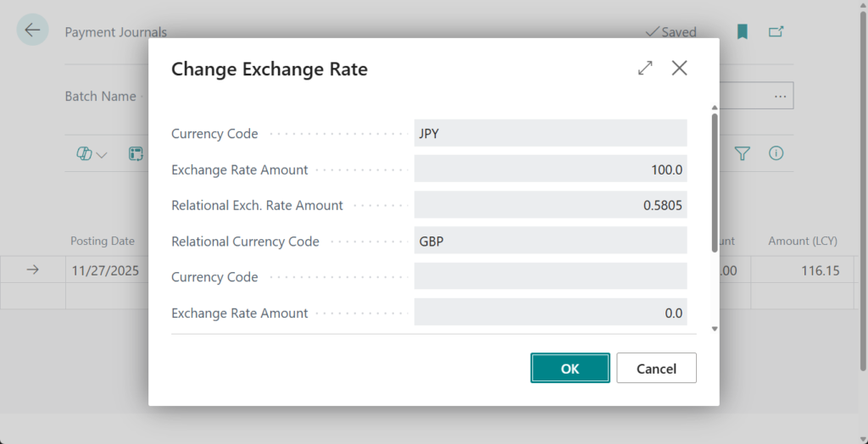The height and width of the screenshot is (444, 868).
Task: Click the dialog's vertical scrollbar thumb
Action: point(715,182)
